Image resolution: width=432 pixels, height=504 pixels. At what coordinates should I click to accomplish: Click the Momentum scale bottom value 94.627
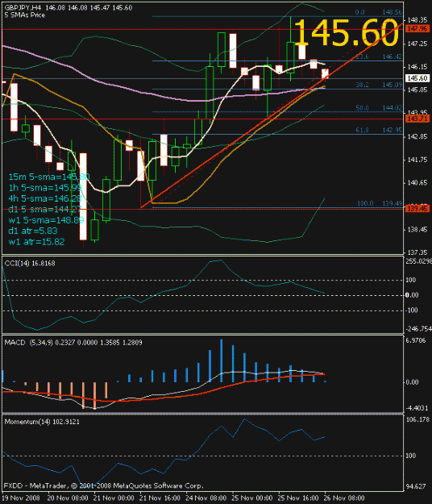click(416, 486)
